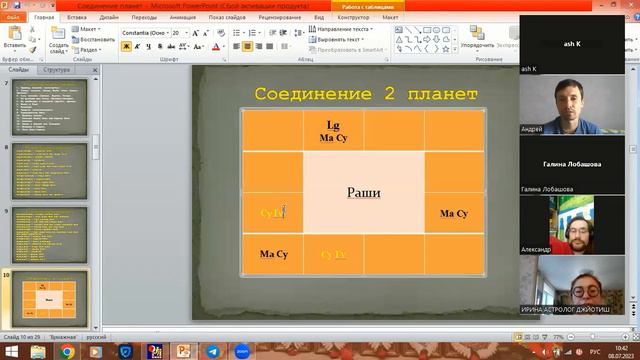Open the font name Constantia dropdown
This screenshot has height=360, width=640.
[168, 33]
